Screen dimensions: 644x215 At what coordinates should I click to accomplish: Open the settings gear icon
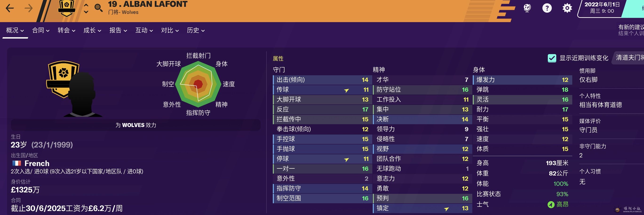(x=567, y=8)
